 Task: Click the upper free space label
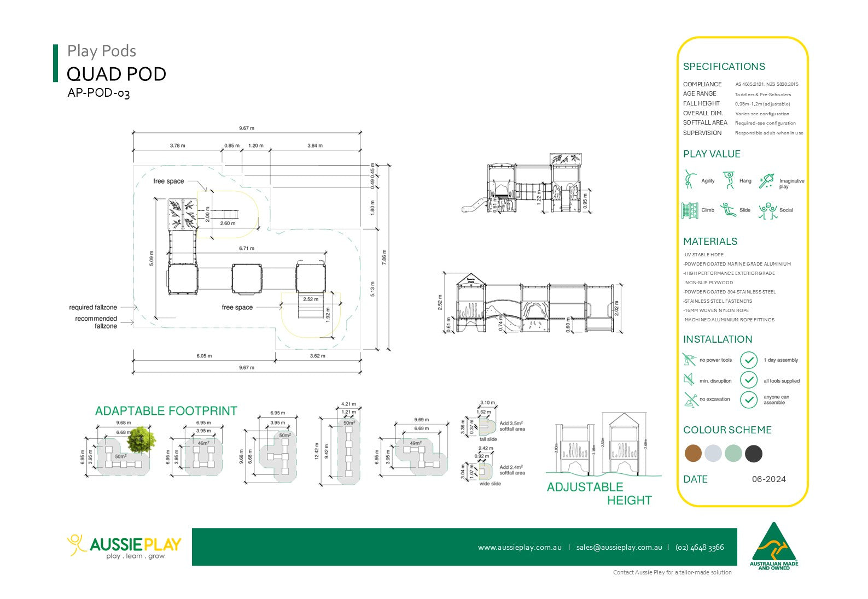click(168, 181)
